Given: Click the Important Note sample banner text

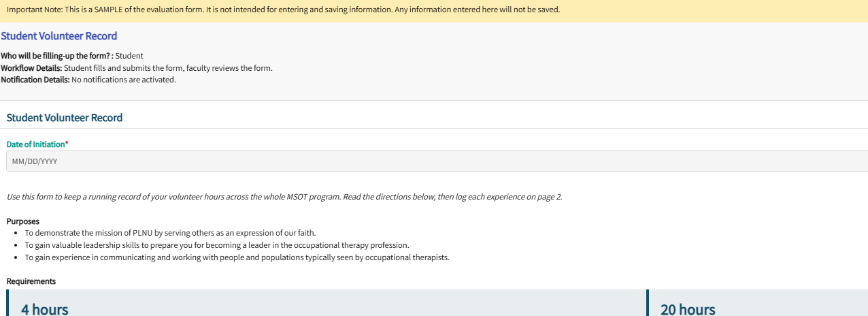Looking at the screenshot, I should (283, 10).
